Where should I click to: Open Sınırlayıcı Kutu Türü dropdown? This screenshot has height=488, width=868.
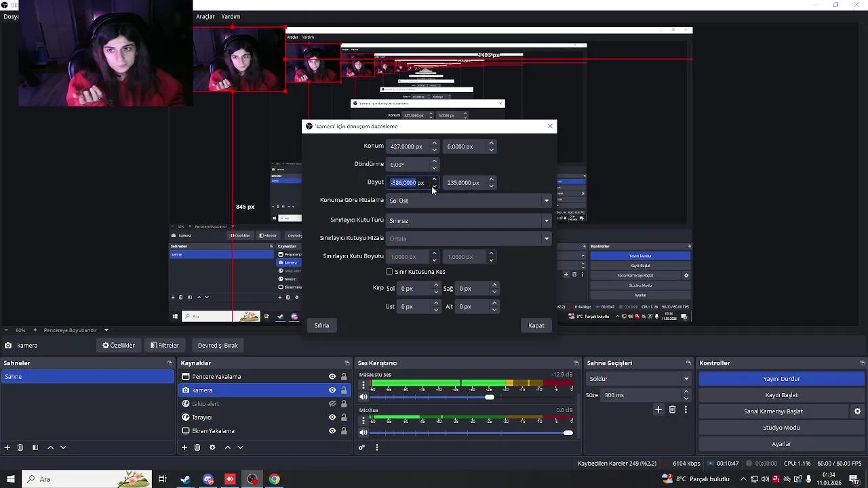[x=468, y=220]
